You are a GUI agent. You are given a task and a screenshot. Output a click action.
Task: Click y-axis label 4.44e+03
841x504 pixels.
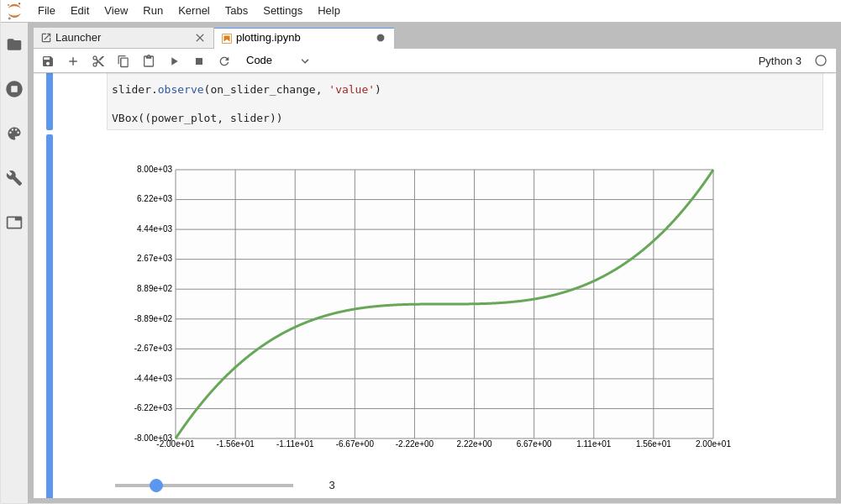155,228
